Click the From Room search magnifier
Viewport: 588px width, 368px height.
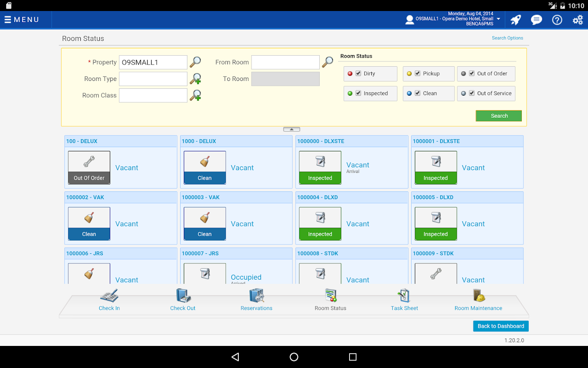click(327, 62)
